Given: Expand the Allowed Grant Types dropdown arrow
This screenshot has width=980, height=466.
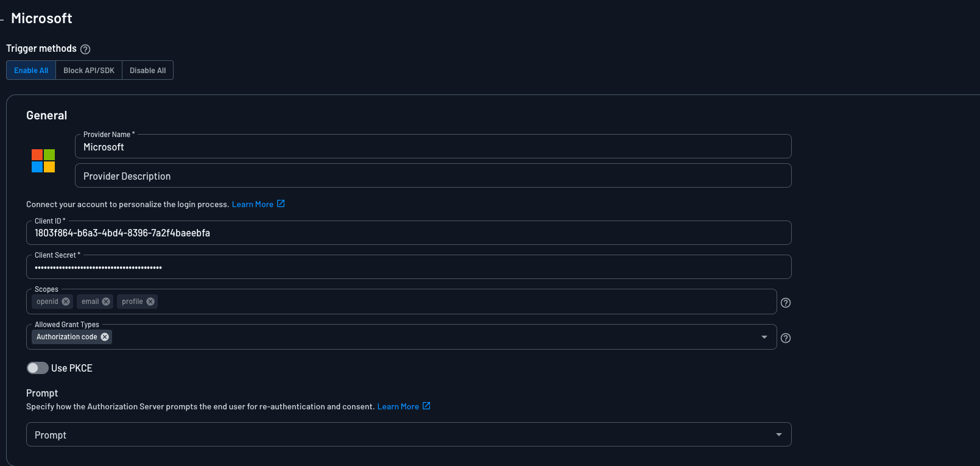Looking at the screenshot, I should [x=764, y=337].
